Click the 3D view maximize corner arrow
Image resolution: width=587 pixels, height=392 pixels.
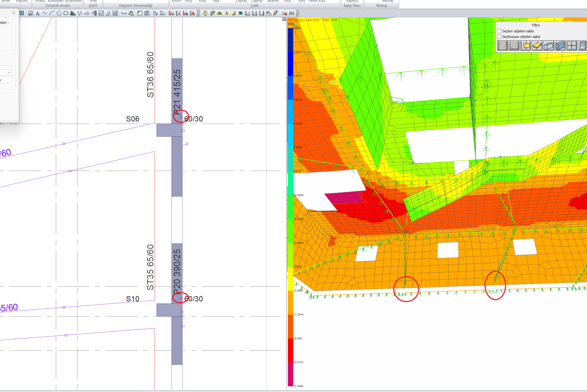[x=284, y=19]
